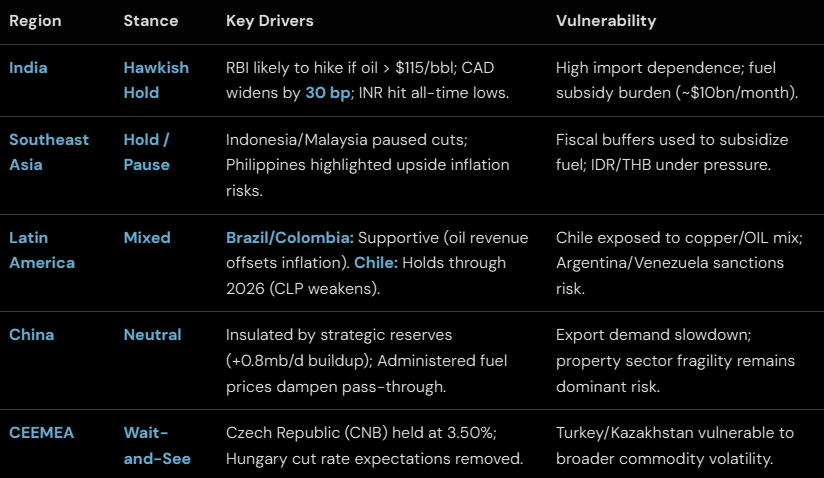
Task: Select the India region label
Action: (x=28, y=67)
